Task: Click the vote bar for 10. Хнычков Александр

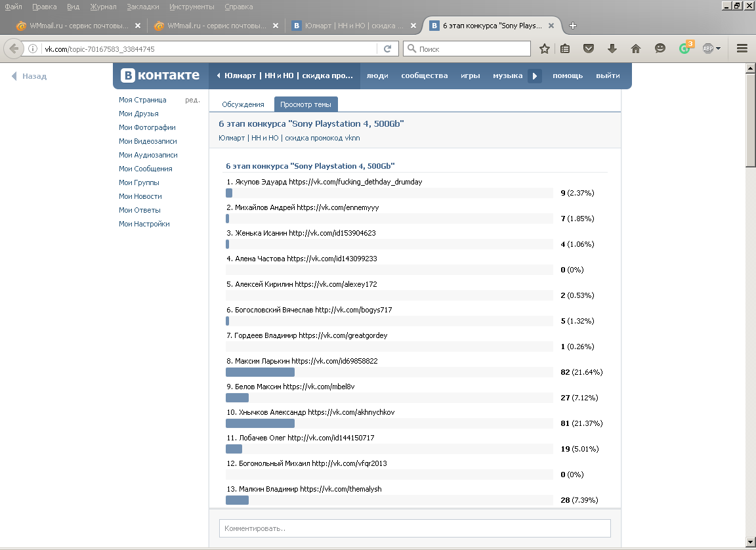Action: [x=389, y=423]
